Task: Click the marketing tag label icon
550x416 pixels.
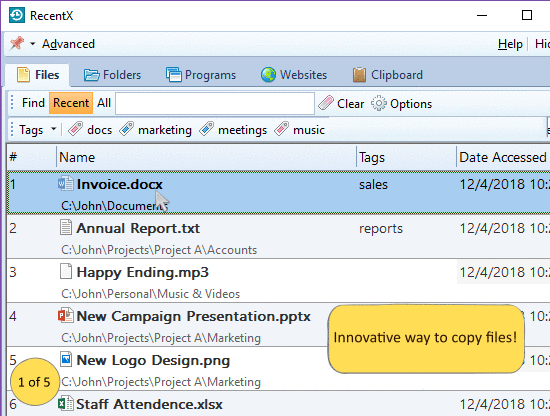Action: pyautogui.click(x=127, y=129)
